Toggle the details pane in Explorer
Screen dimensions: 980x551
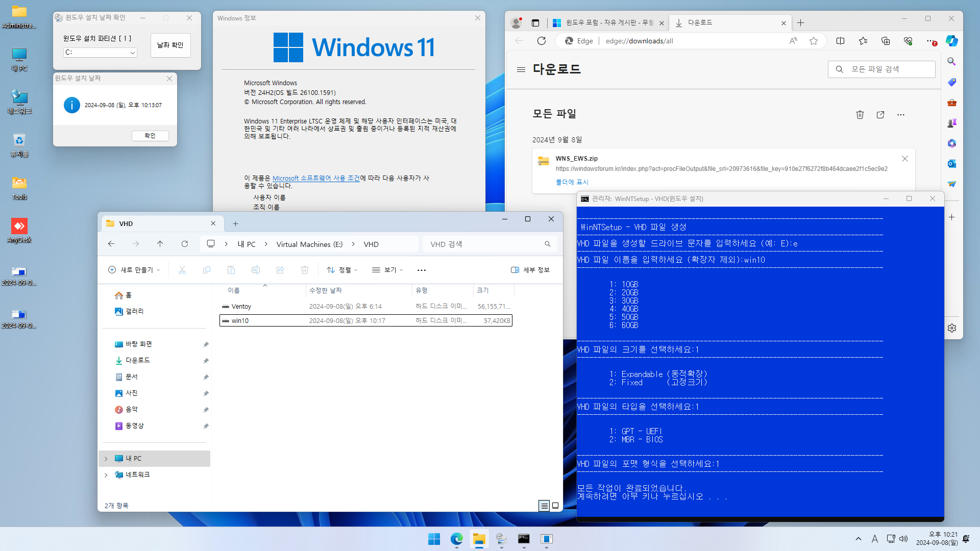(530, 270)
